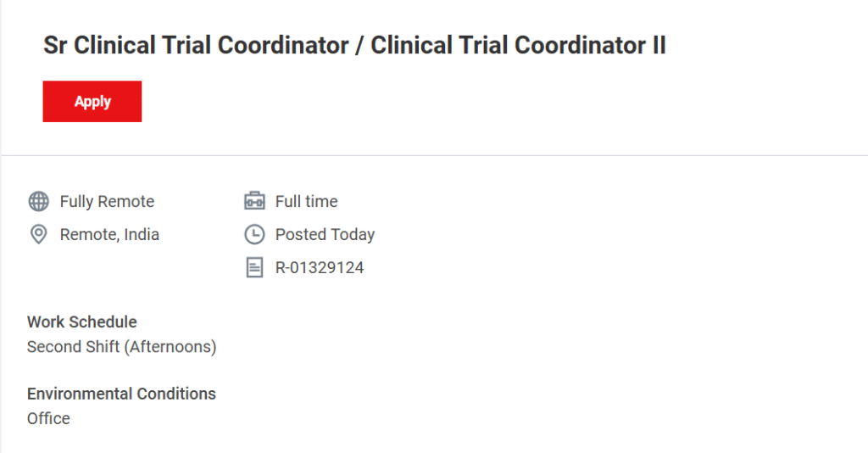Click the clock icon beside Posted Today
The width and height of the screenshot is (868, 453).
pos(254,234)
